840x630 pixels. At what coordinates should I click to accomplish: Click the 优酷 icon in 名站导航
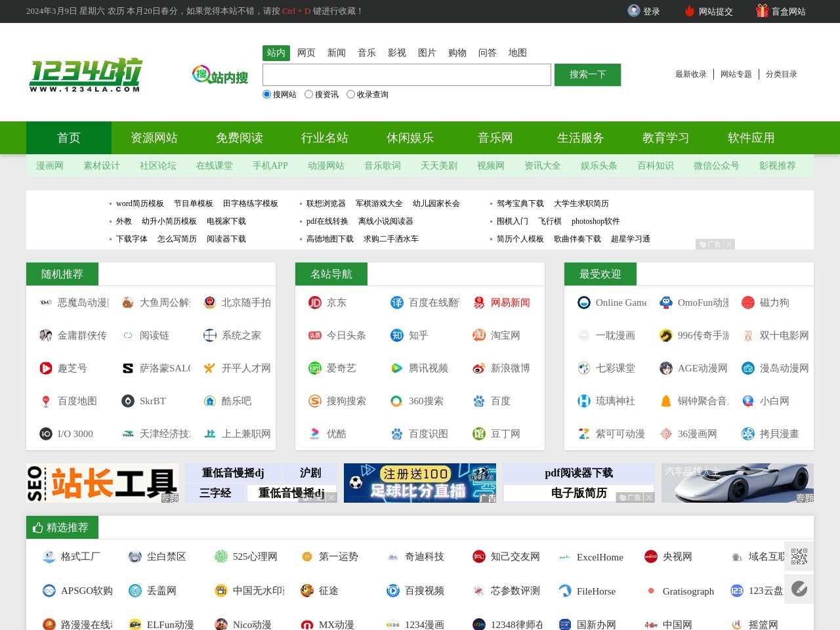tap(314, 434)
